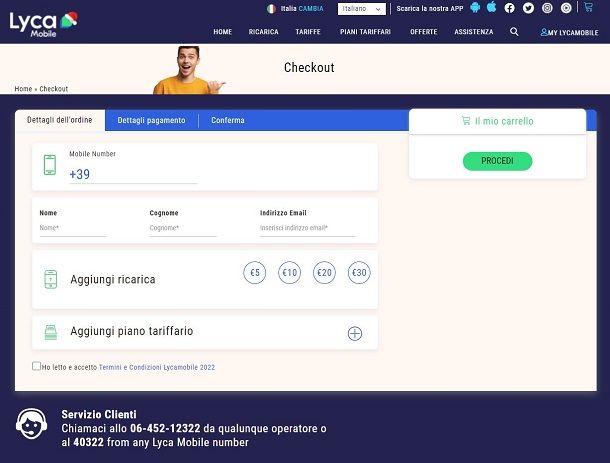Open the OFFERTE menu item

point(424,32)
